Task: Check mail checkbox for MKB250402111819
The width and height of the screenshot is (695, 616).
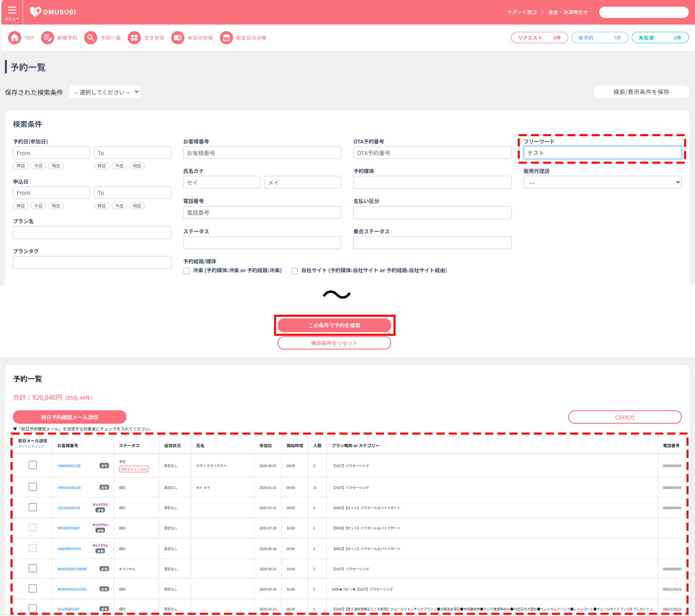Action: point(33,589)
